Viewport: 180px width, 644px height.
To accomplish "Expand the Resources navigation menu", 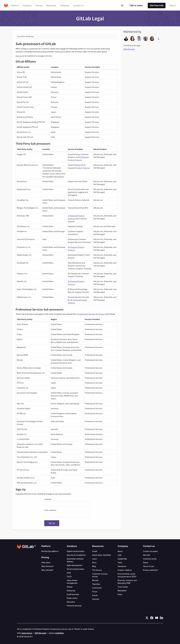I will pyautogui.click(x=51, y=6).
